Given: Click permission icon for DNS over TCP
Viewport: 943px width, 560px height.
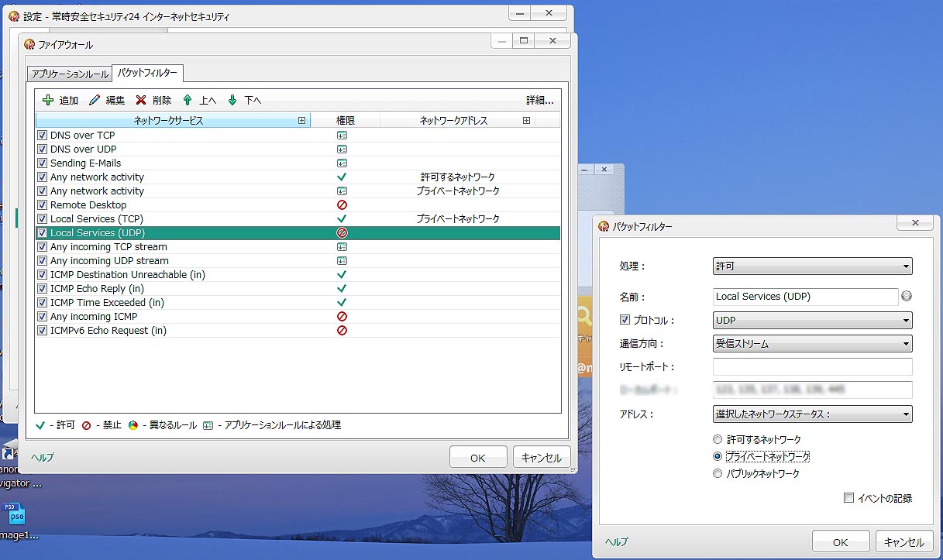Looking at the screenshot, I should click(x=342, y=136).
